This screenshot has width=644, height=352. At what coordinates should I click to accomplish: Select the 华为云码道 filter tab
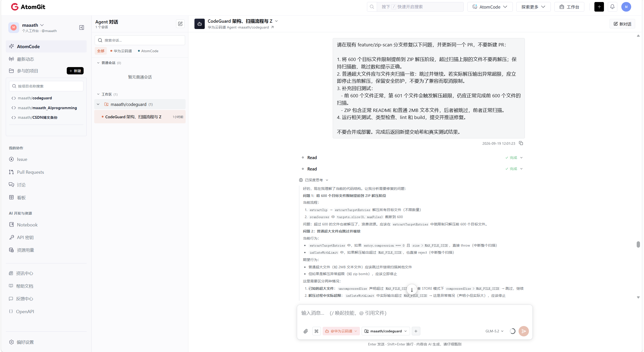pos(121,51)
